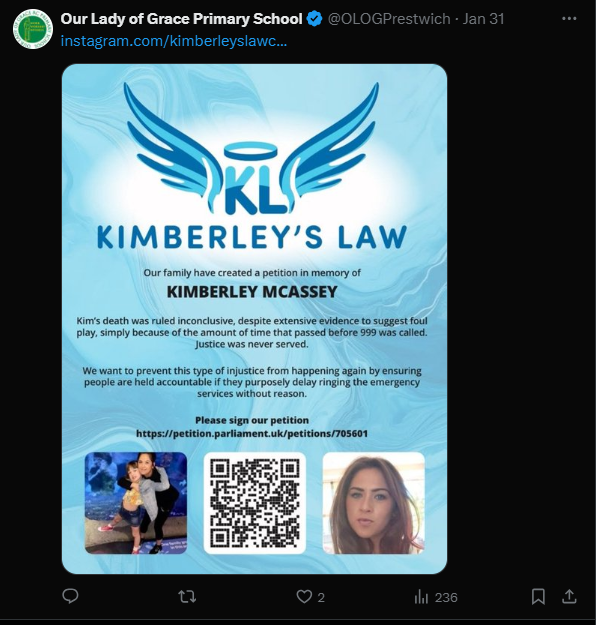Open the reply comment icon
Screen dimensions: 596x625
tap(71, 596)
